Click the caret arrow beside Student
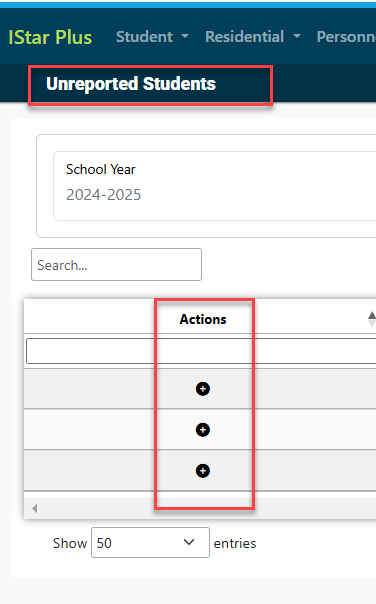Image resolution: width=376 pixels, height=604 pixels. pyautogui.click(x=185, y=36)
